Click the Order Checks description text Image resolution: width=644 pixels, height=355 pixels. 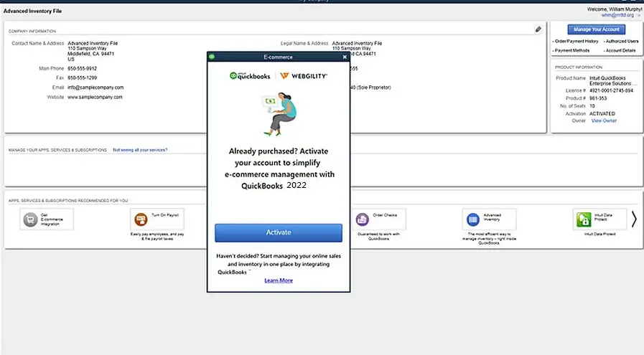pos(378,237)
